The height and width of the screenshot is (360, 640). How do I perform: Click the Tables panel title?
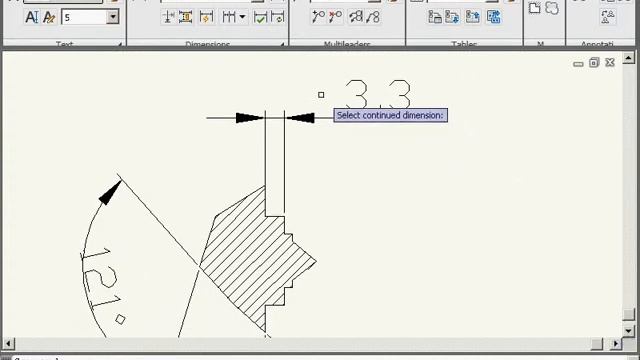coord(464,44)
